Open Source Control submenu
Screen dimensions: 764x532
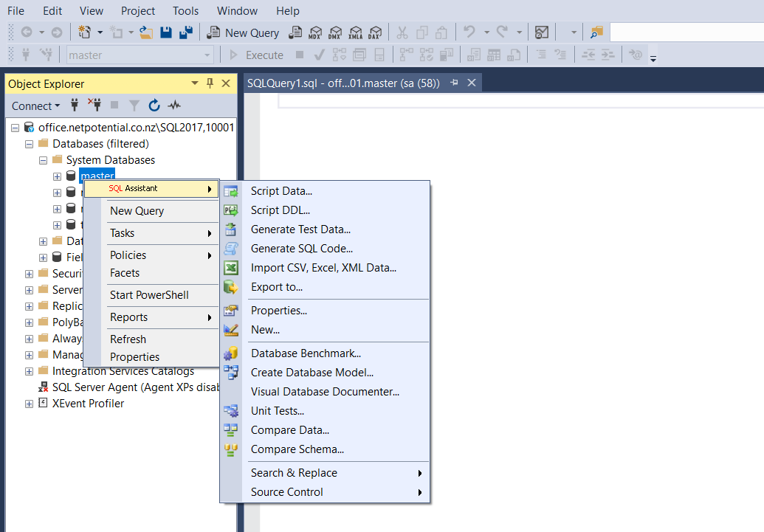(325, 492)
